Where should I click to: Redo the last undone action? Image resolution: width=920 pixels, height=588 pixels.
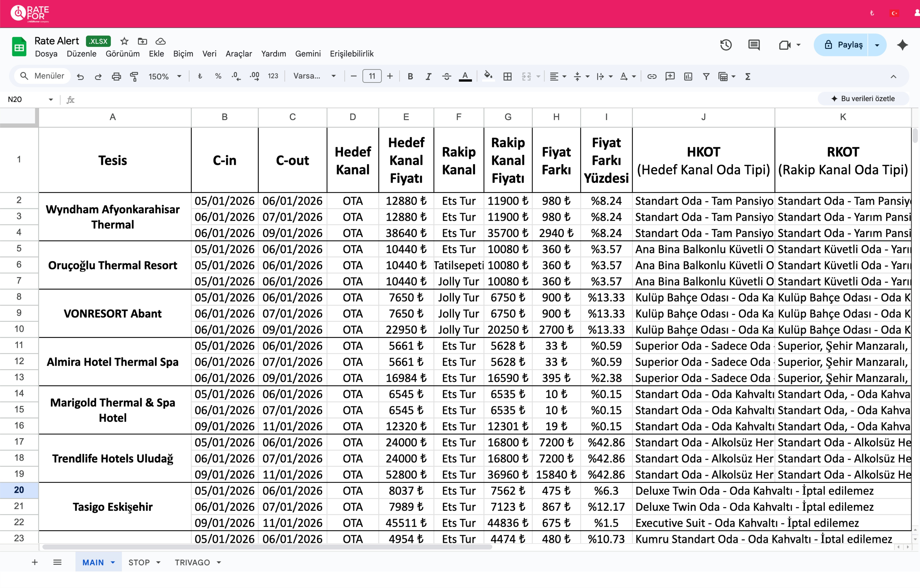[x=98, y=77]
